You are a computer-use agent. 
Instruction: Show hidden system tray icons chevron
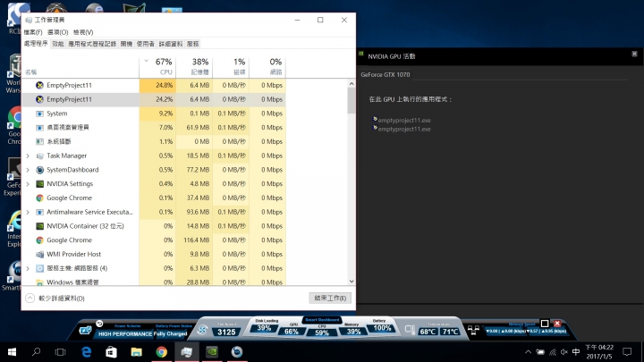[529, 352]
